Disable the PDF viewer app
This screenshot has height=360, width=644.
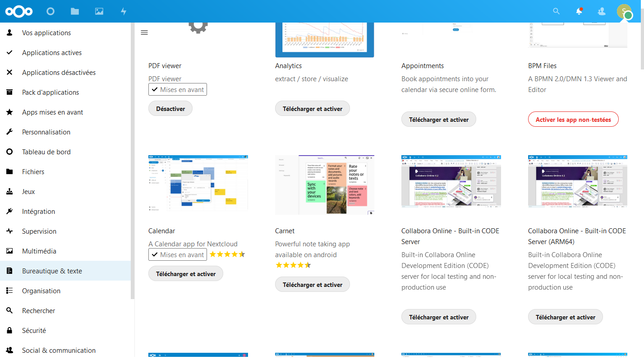(x=170, y=109)
